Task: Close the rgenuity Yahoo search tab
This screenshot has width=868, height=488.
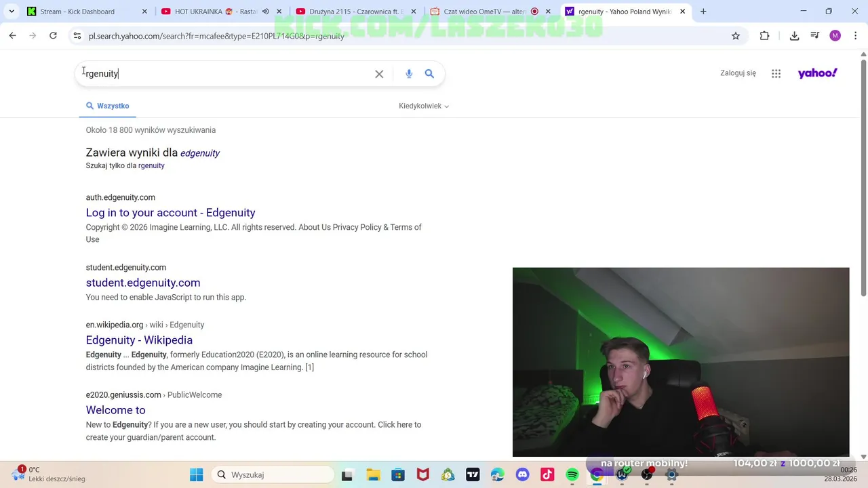Action: click(x=682, y=12)
